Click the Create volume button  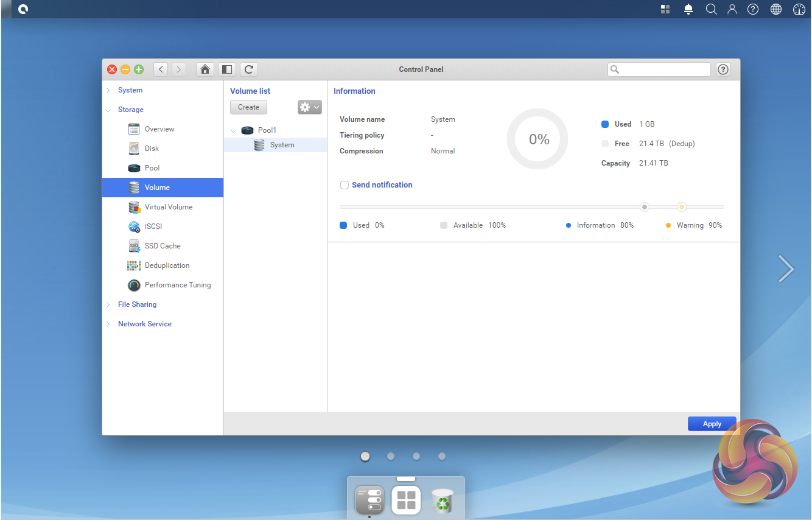(248, 107)
